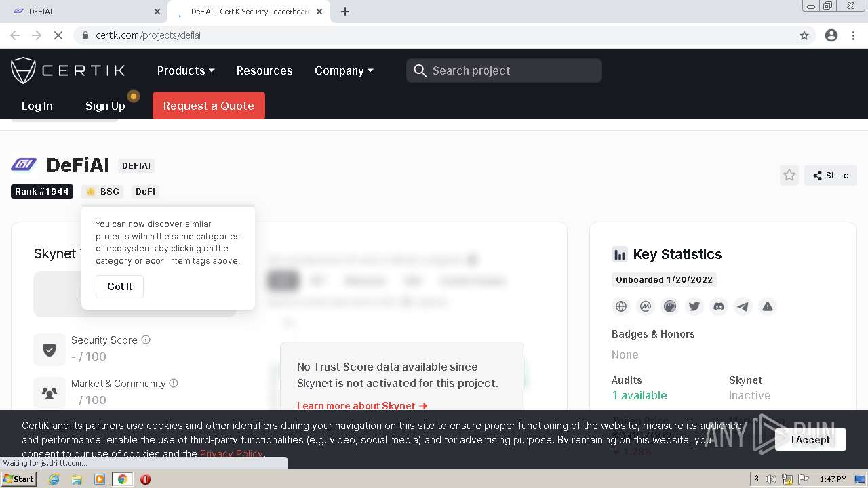Show Market & Community info tooltip
The height and width of the screenshot is (488, 868).
(x=174, y=383)
